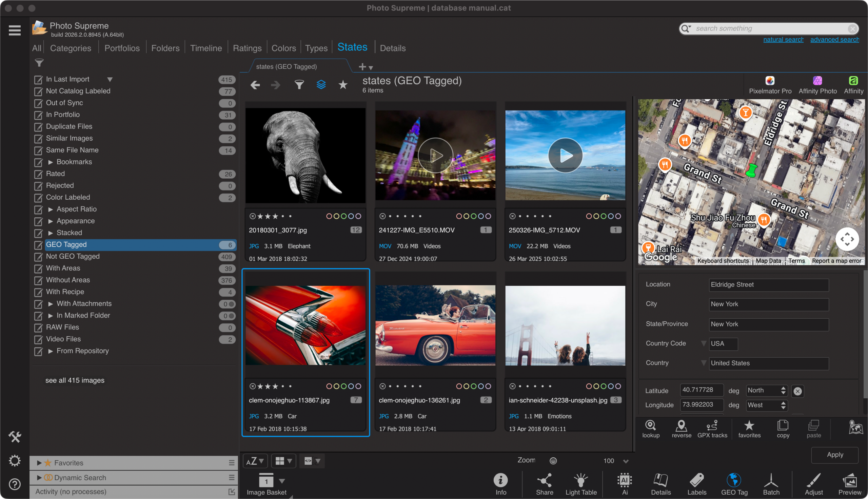Viewport: 868px width, 499px height.
Task: Click the catalog filter funnel icon
Action: click(39, 63)
